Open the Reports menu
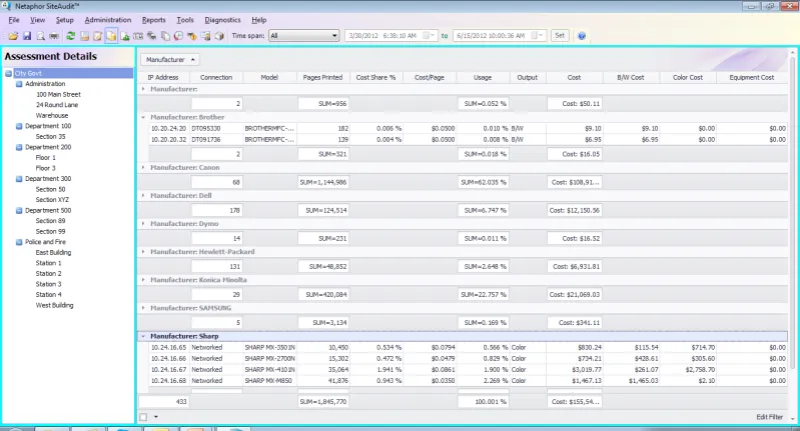 coord(154,20)
